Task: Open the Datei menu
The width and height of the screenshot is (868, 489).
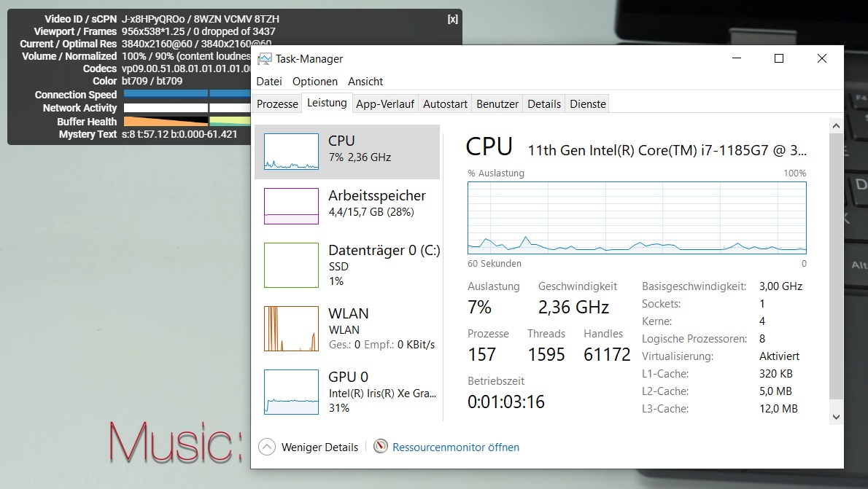Action: [x=269, y=82]
